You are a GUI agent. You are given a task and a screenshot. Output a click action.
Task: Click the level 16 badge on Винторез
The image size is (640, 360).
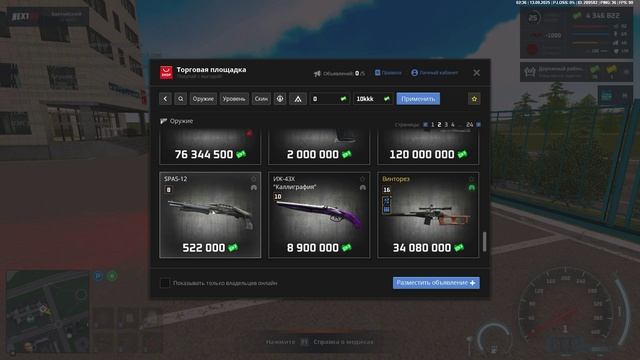[387, 190]
